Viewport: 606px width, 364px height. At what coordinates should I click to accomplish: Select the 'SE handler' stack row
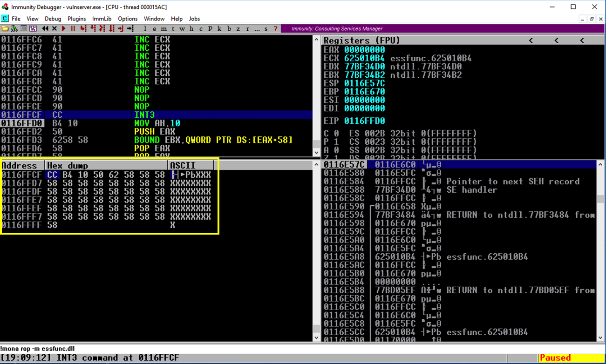[459, 190]
